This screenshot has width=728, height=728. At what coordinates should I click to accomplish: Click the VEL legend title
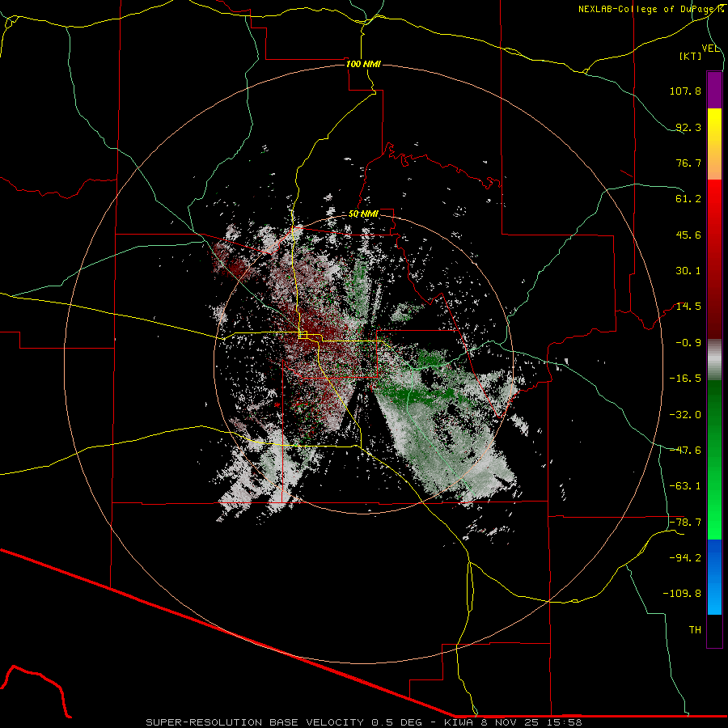[x=710, y=49]
